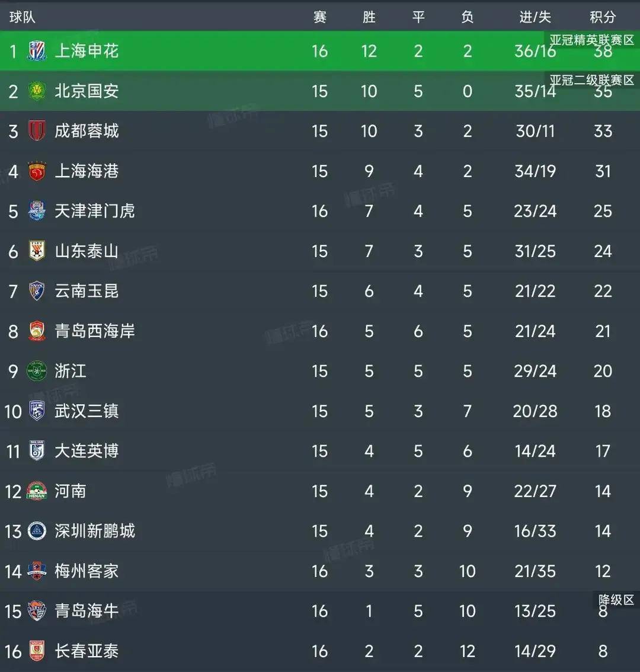Viewport: 640px width, 672px height.
Task: Select the 上海海港 team crest
Action: pyautogui.click(x=37, y=171)
